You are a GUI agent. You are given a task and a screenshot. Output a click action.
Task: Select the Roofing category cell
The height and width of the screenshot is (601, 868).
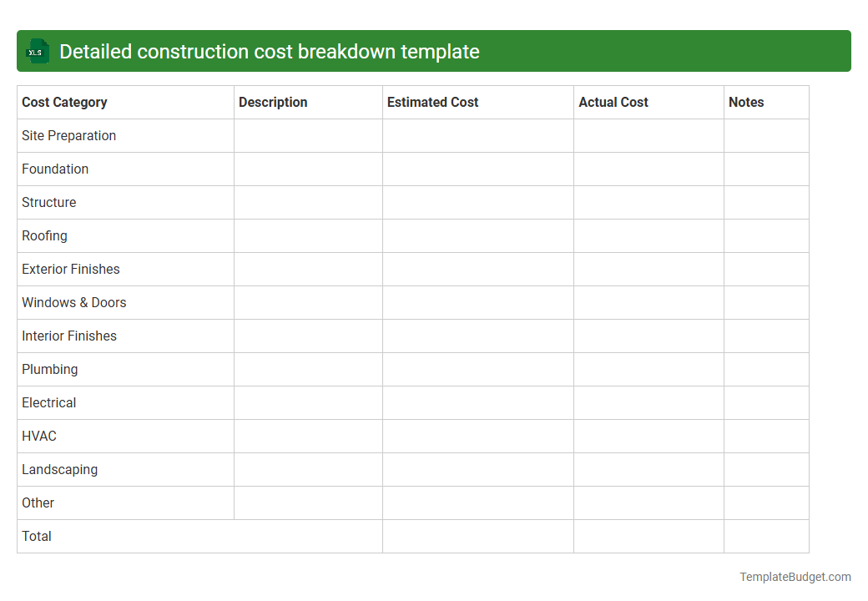tap(44, 235)
